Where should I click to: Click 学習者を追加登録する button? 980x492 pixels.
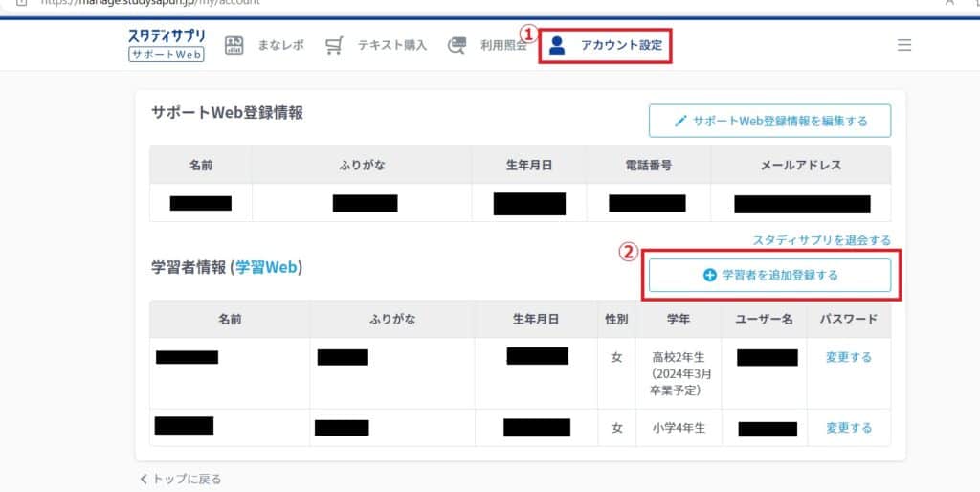click(769, 276)
